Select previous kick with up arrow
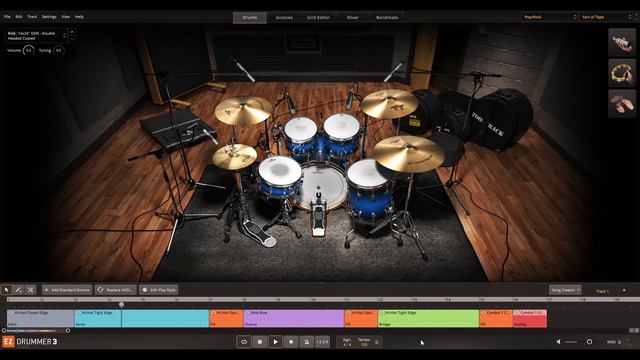The width and height of the screenshot is (640, 360). click(x=72, y=31)
